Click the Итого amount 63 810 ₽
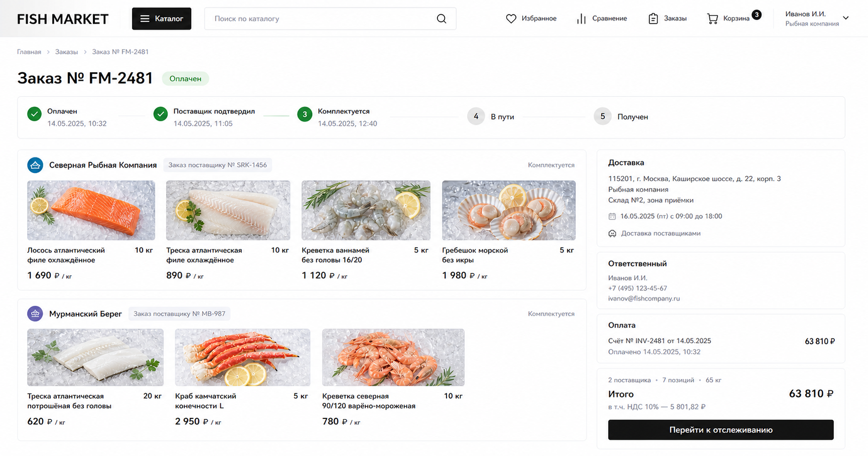Screen dimensions: 868x456 811,394
